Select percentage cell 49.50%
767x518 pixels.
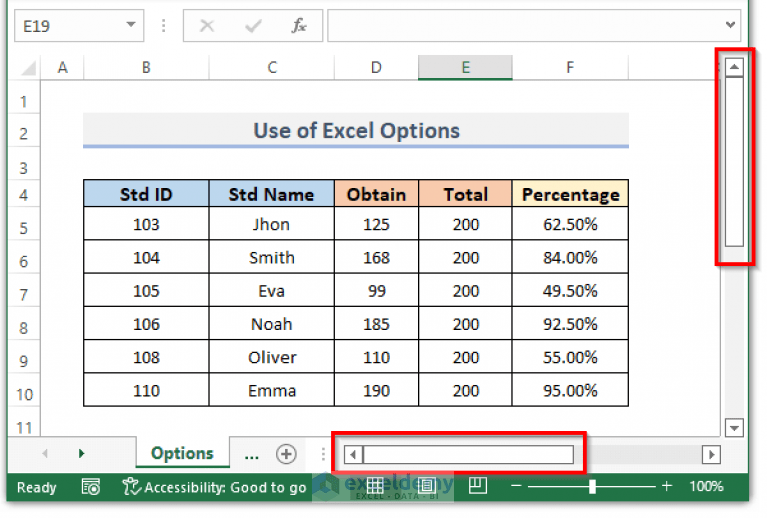pyautogui.click(x=572, y=292)
